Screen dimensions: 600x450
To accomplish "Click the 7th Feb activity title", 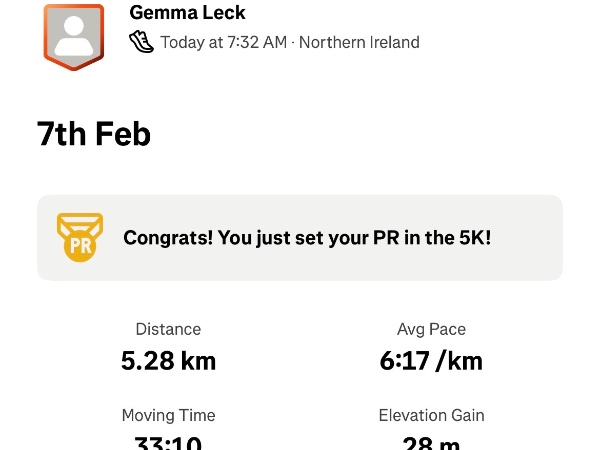I will [x=94, y=134].
